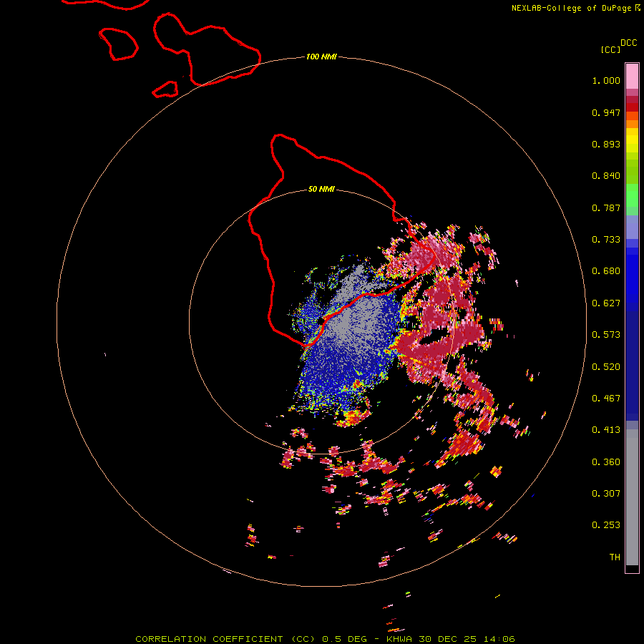Screen dimensions: 644x644
Task: Click the 0.787 color scale value
Action: tap(606, 208)
